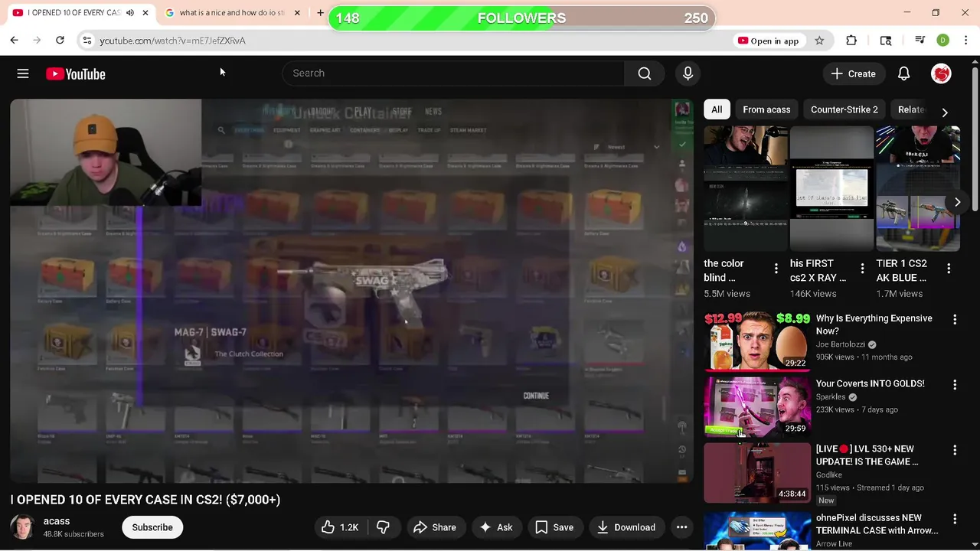Image resolution: width=980 pixels, height=551 pixels.
Task: Click Open in app button
Action: click(x=768, y=41)
